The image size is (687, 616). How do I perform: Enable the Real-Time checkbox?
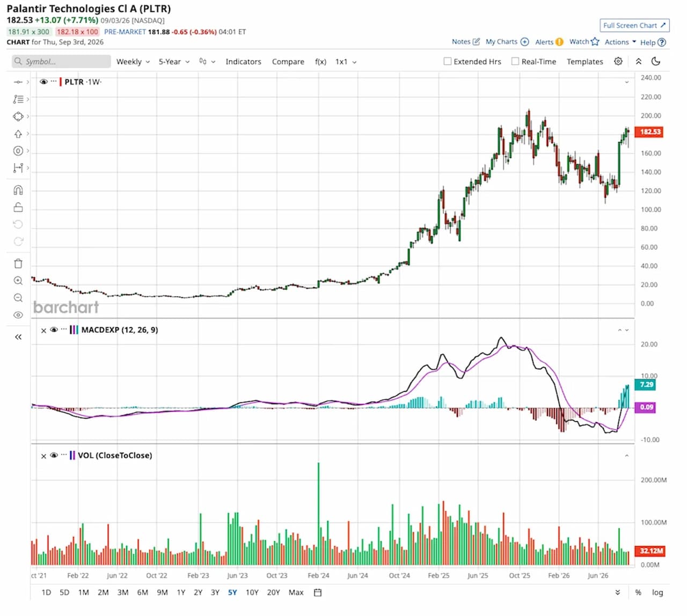tap(515, 61)
